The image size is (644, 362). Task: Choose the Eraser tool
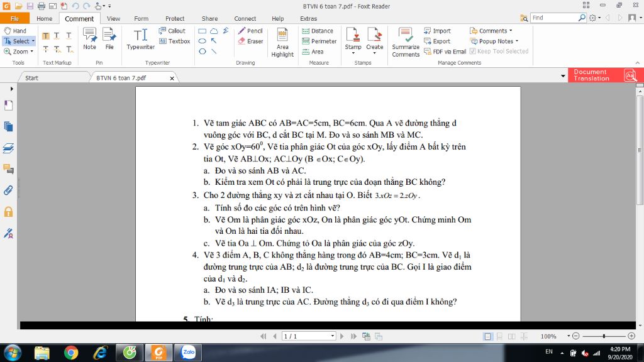pyautogui.click(x=250, y=41)
